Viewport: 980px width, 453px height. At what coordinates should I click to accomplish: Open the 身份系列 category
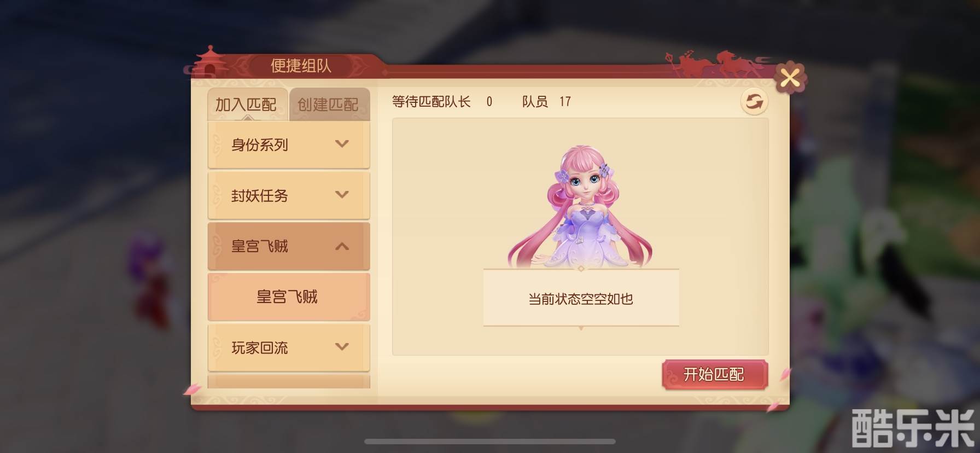coord(289,144)
